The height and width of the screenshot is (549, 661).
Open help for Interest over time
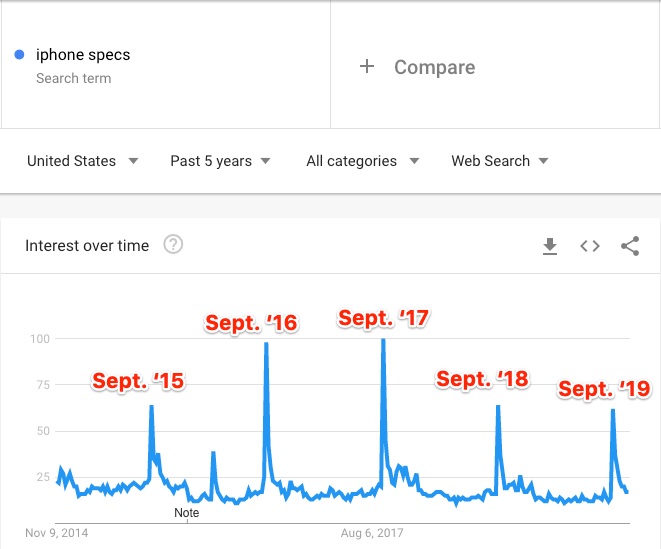point(173,245)
